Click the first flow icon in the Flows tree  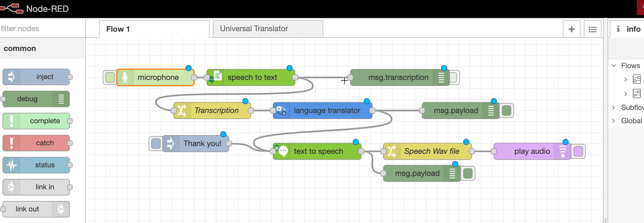pyautogui.click(x=637, y=79)
